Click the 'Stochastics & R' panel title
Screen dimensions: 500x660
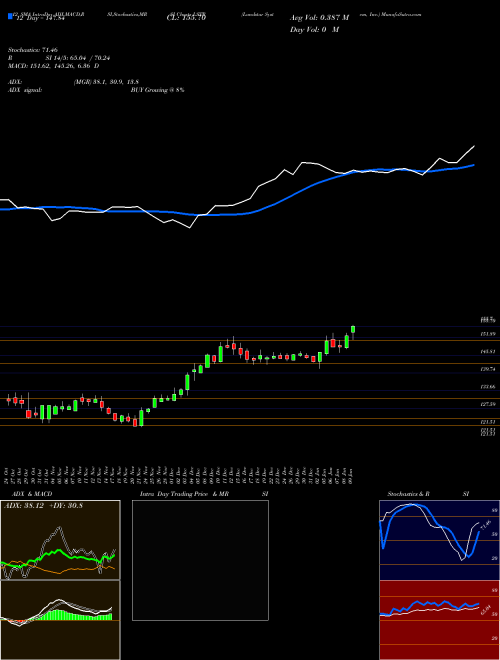(409, 494)
